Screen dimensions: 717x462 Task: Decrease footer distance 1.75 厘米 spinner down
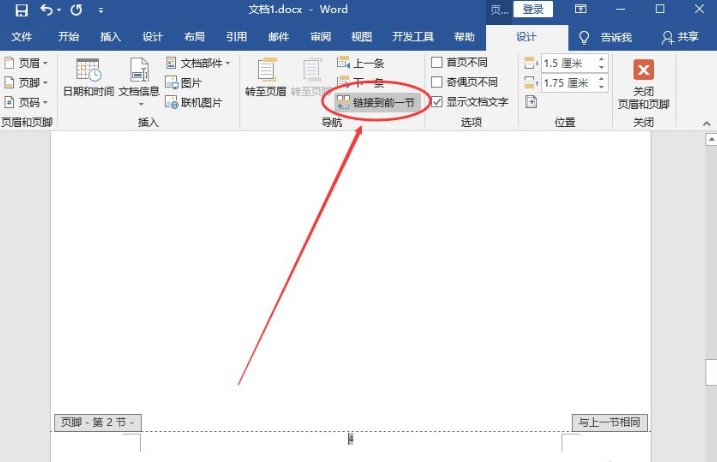[601, 87]
